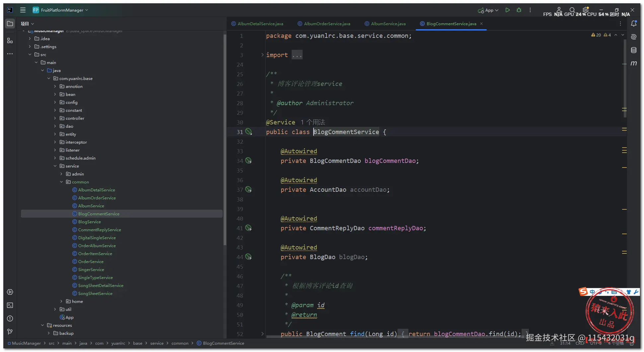
Task: Open the main hamburger menu
Action: (x=23, y=10)
